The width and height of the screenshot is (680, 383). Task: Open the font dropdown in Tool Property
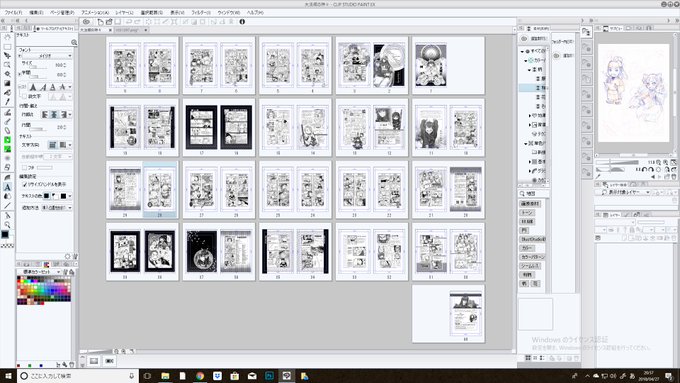point(47,56)
